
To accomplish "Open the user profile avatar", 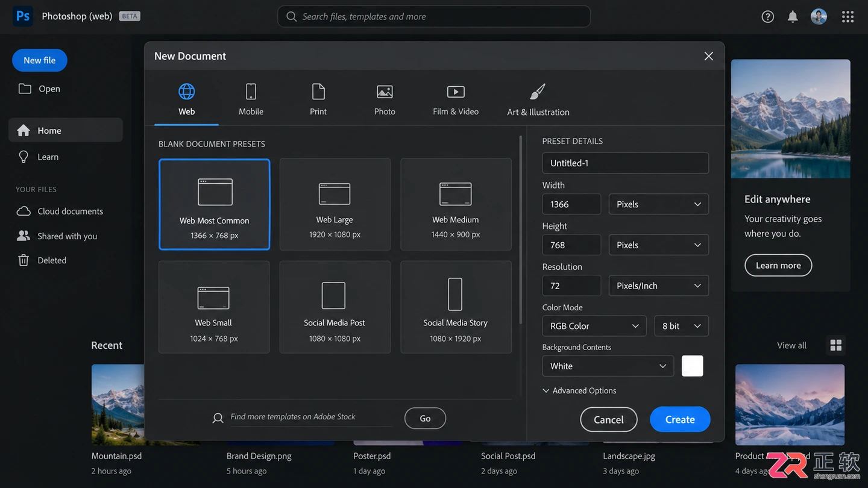I will [819, 16].
